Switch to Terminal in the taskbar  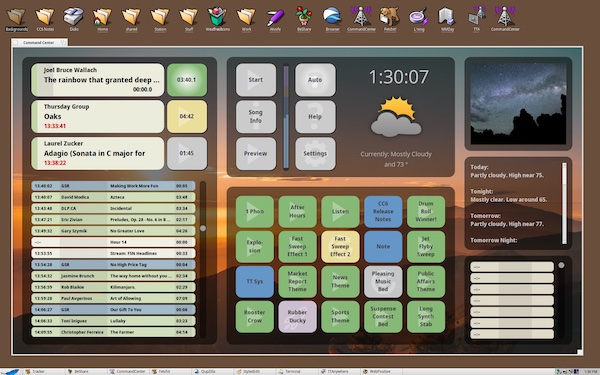click(x=293, y=371)
